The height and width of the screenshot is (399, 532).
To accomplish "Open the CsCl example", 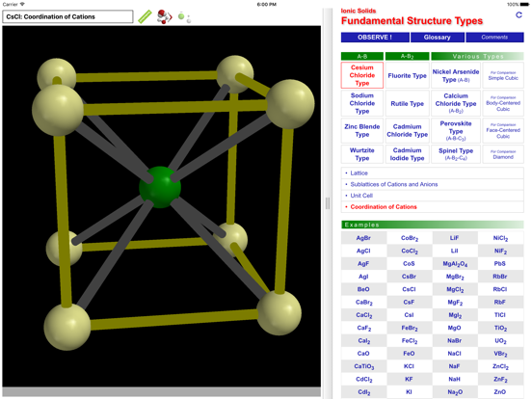I will [410, 289].
